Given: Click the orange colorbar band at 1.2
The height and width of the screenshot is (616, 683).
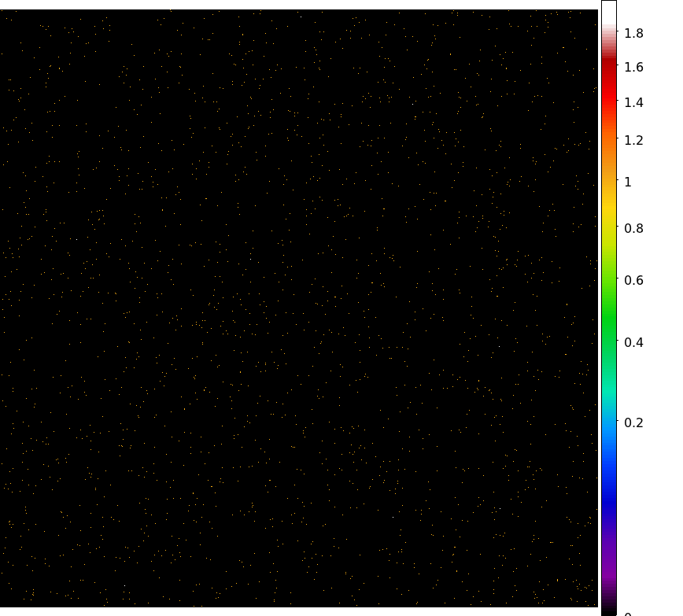Looking at the screenshot, I should point(609,140).
